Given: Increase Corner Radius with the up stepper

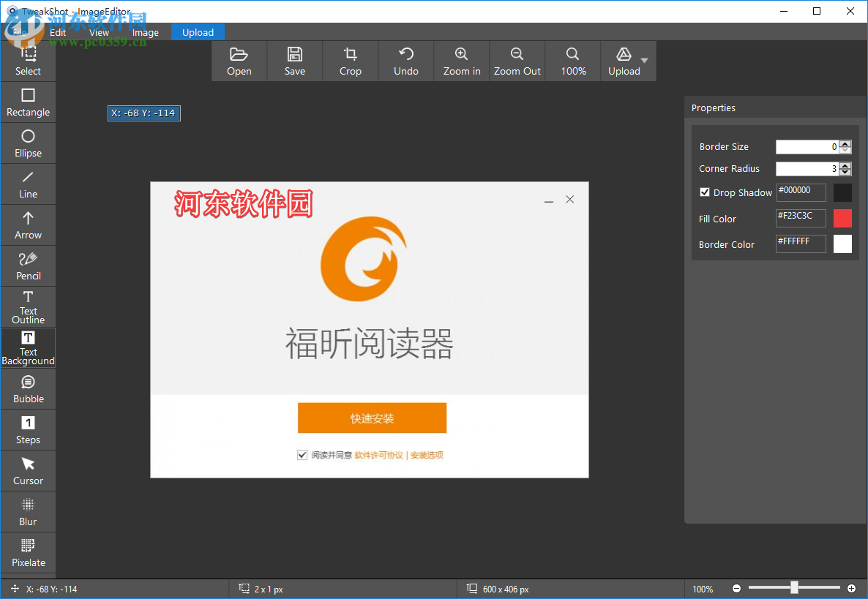Looking at the screenshot, I should (x=845, y=165).
